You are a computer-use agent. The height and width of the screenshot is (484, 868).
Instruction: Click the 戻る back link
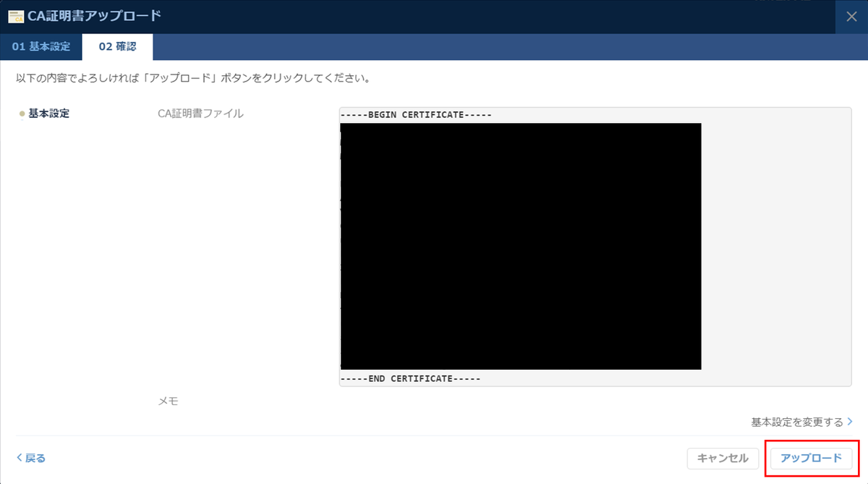(33, 457)
